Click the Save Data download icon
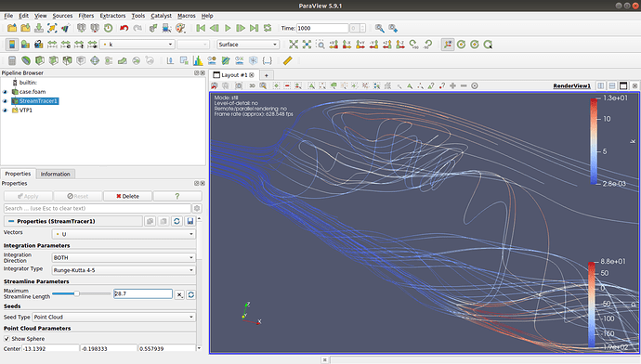This screenshot has height=364, width=641. tap(39, 28)
